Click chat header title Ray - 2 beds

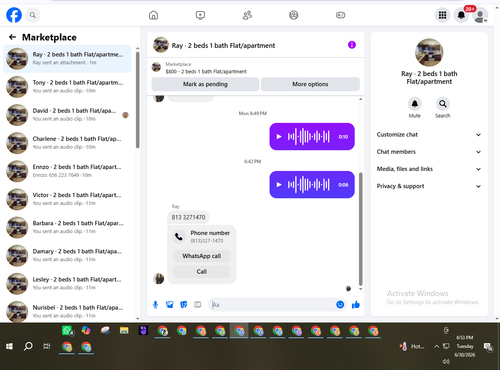point(223,45)
